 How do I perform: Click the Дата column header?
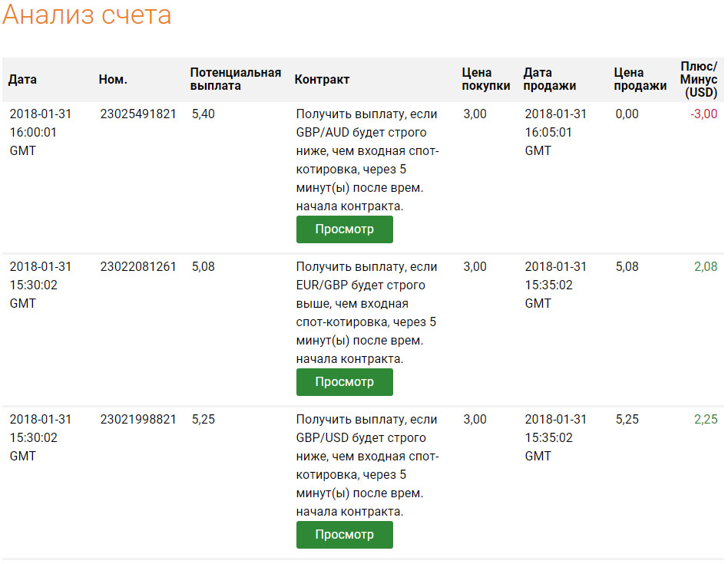coord(22,80)
